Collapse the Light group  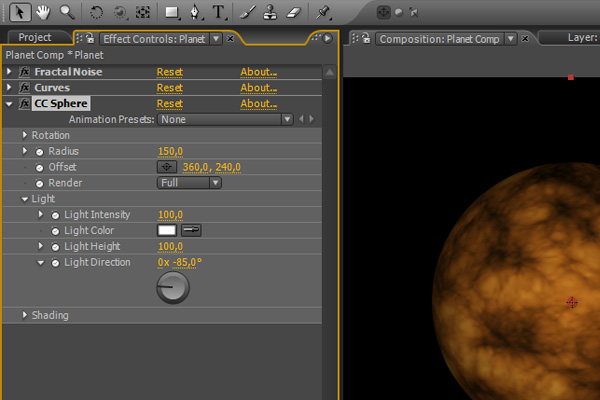pos(24,199)
